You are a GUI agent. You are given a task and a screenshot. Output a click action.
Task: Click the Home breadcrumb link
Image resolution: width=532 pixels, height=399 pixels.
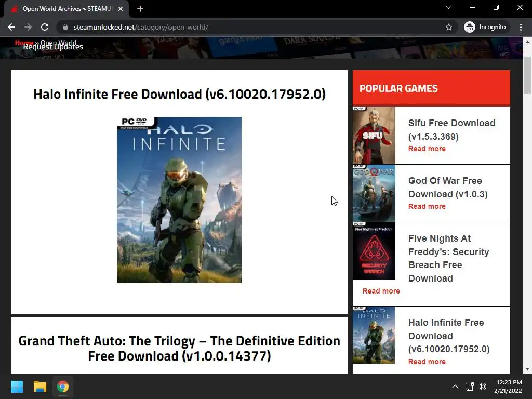tap(24, 43)
